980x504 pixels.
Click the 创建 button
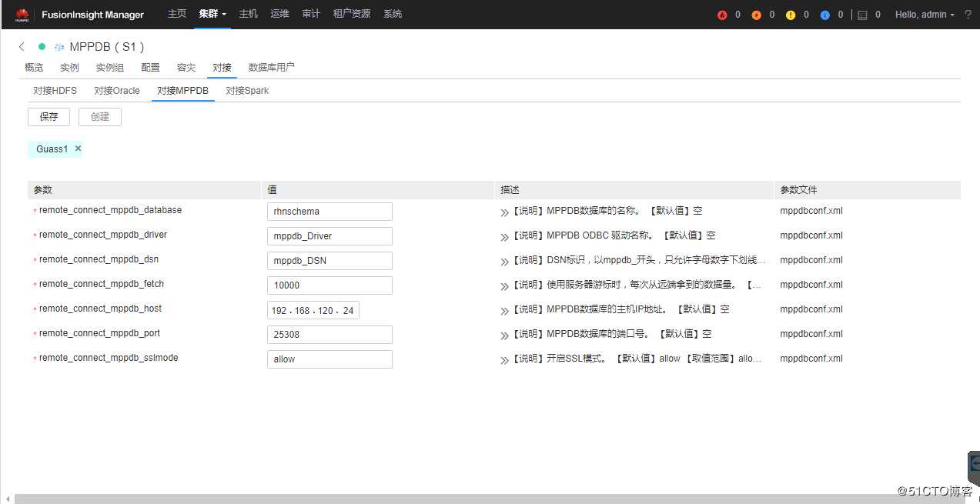coord(100,117)
